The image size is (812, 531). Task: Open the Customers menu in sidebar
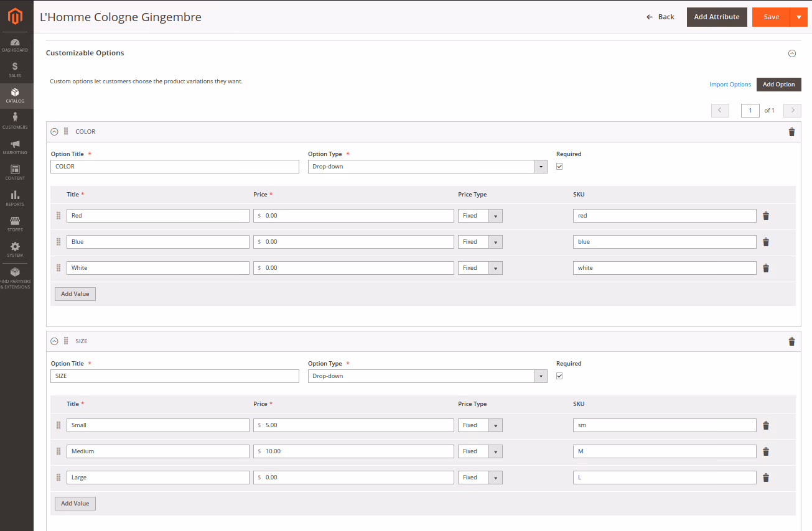pyautogui.click(x=16, y=122)
